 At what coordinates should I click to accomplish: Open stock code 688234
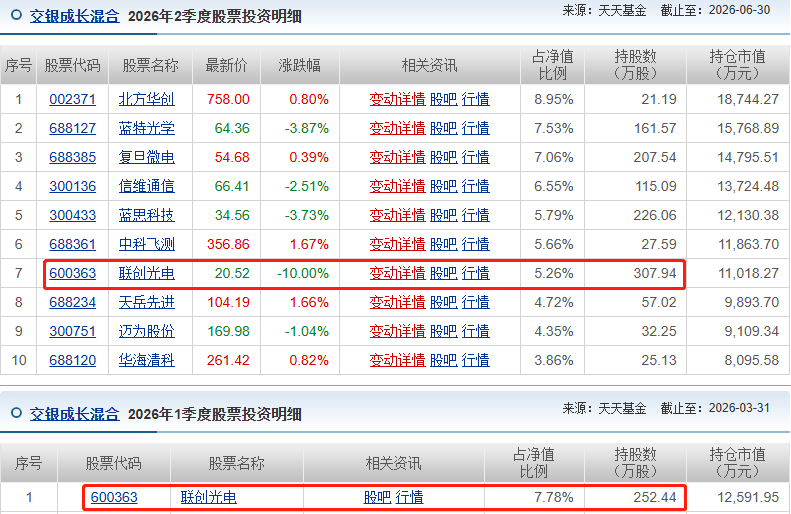click(x=73, y=302)
